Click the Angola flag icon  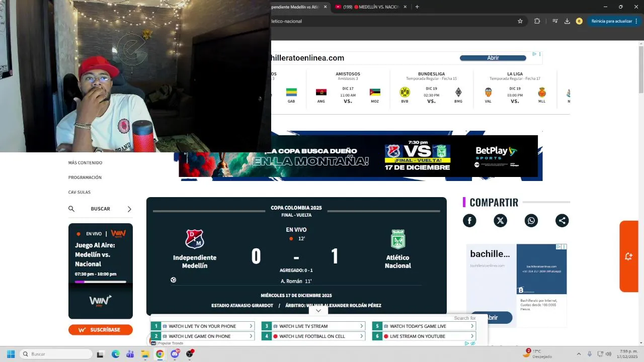(x=321, y=92)
